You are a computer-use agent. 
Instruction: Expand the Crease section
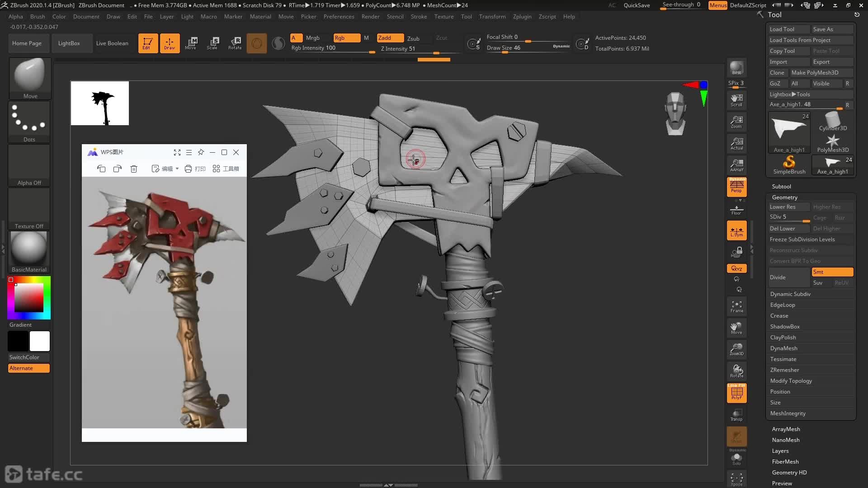779,316
